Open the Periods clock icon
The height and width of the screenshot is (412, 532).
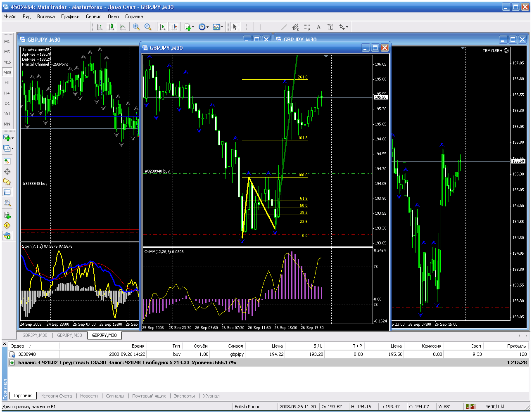(202, 27)
